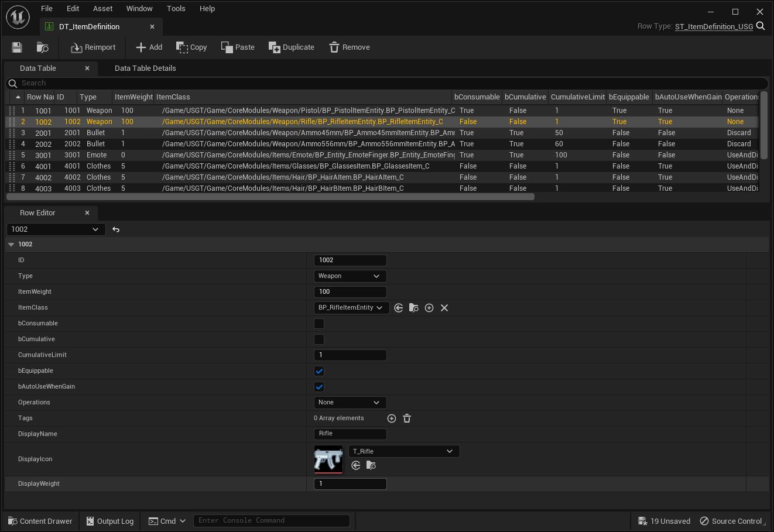Click the row type search magnifier icon
Screen dimensions: 774x532
pyautogui.click(x=761, y=26)
